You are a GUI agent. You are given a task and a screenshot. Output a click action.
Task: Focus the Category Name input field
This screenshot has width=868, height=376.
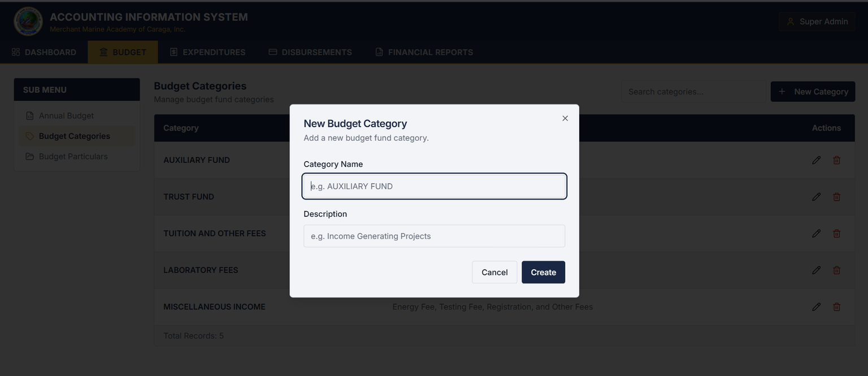(434, 187)
